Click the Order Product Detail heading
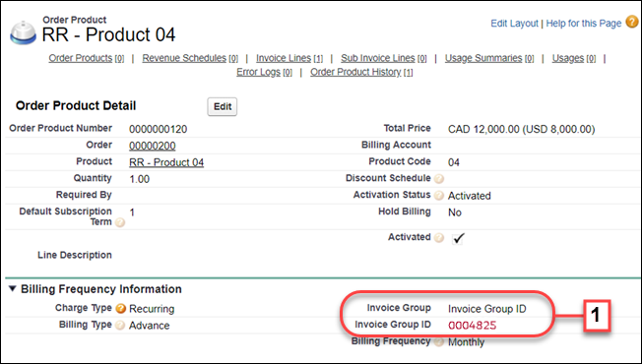This screenshot has width=642, height=364. [x=76, y=105]
